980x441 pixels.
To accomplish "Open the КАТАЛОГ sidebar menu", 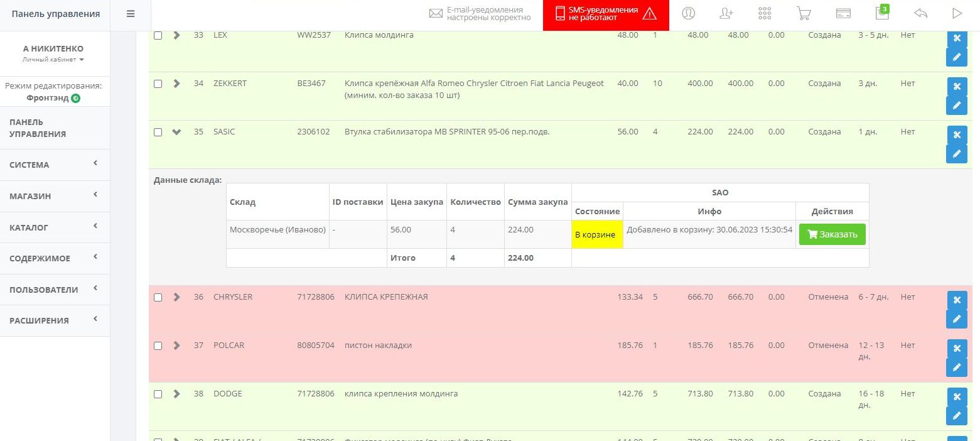I will coord(54,227).
